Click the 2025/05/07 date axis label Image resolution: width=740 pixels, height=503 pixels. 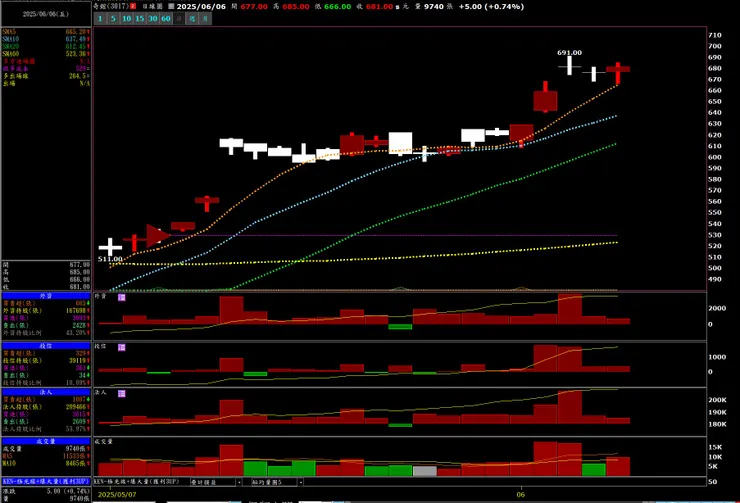(x=117, y=495)
